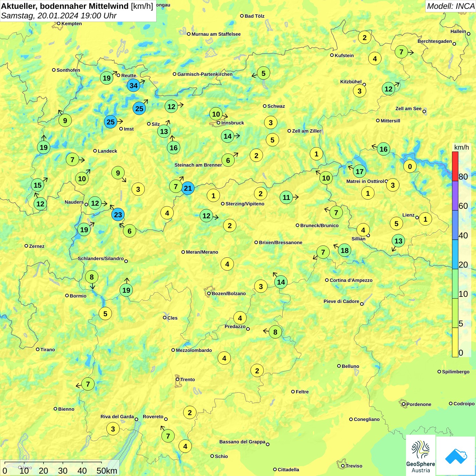Click the Tirano town label
The width and height of the screenshot is (476, 476).
(x=48, y=350)
